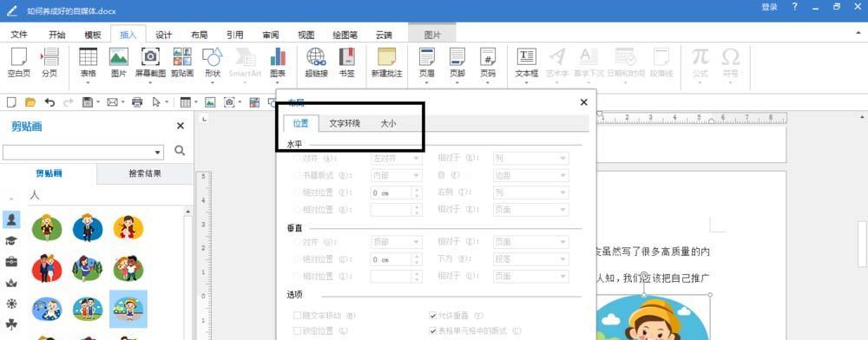Expand the Chart ribbon button arrow
The height and width of the screenshot is (340, 868).
278,83
